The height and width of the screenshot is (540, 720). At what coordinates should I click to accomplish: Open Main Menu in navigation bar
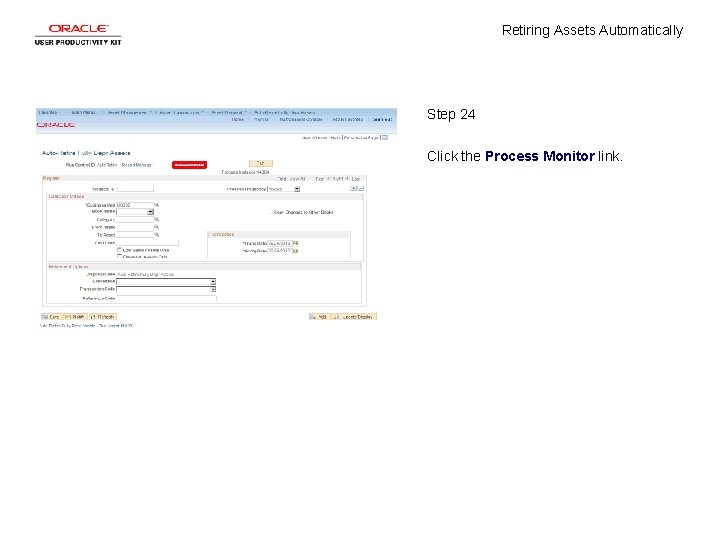tap(84, 112)
